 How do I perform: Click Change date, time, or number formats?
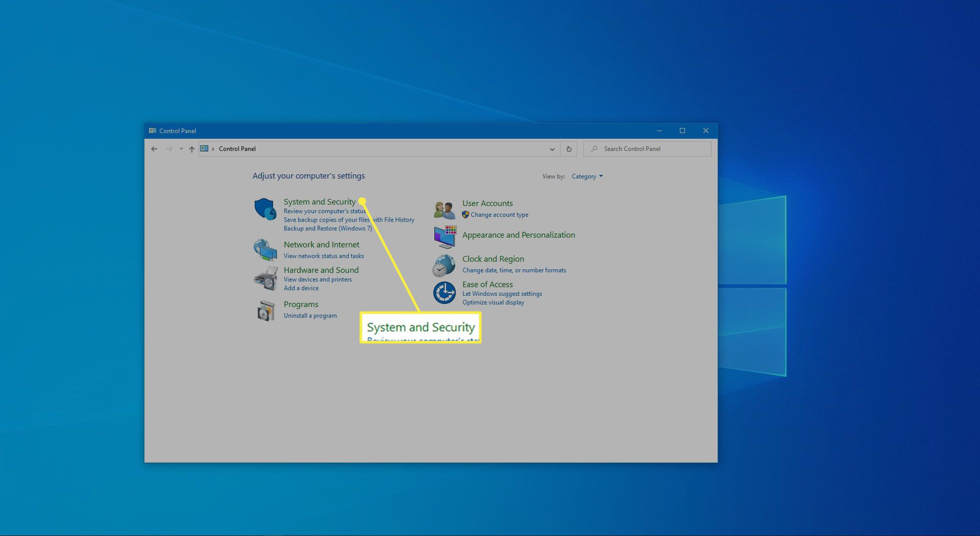click(514, 270)
